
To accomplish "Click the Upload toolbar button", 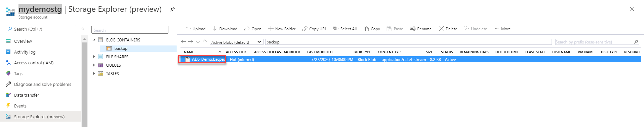I will (195, 29).
